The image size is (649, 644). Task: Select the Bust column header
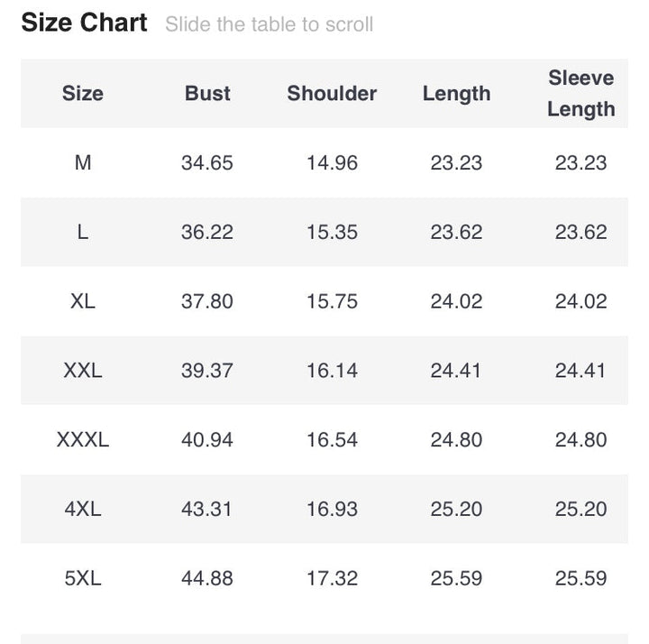(x=207, y=94)
